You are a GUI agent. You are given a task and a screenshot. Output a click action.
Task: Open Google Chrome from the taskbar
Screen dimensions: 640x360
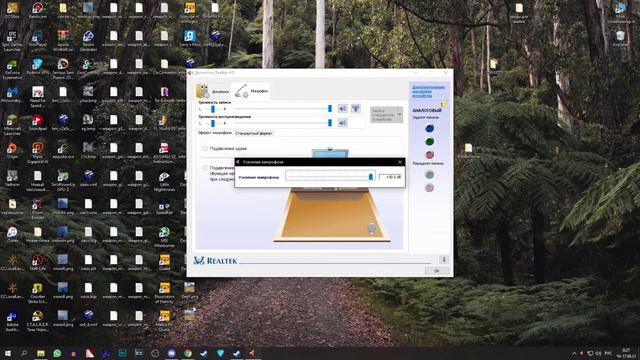point(187,353)
